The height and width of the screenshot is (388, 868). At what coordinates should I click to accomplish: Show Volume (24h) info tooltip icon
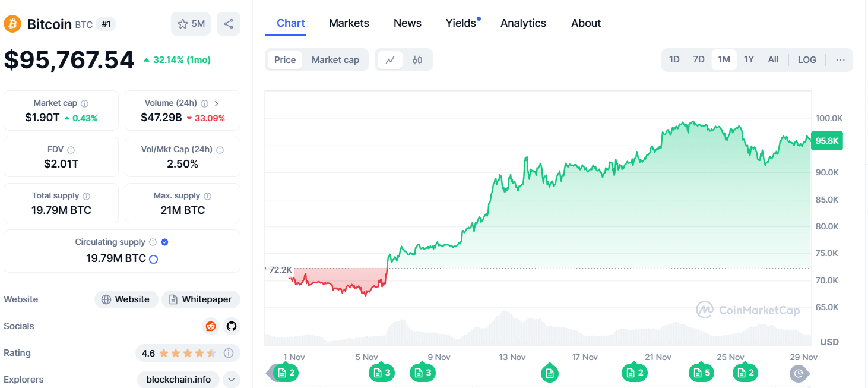click(204, 103)
